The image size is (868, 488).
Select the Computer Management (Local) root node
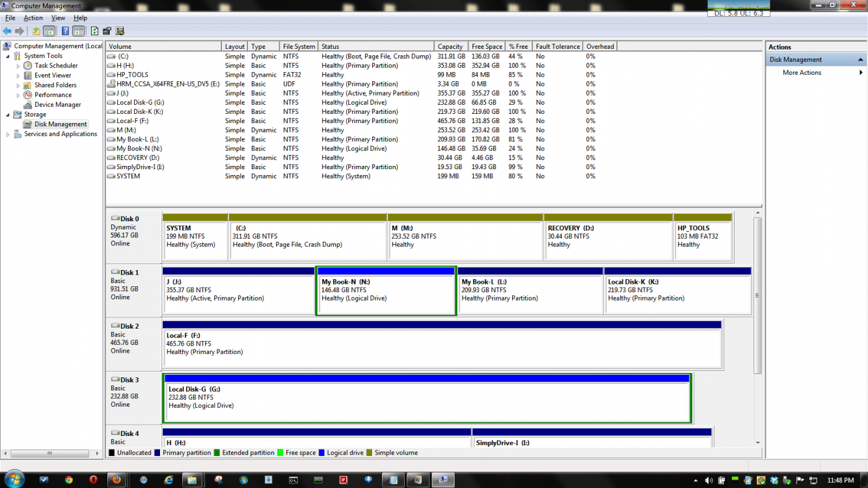tap(59, 46)
